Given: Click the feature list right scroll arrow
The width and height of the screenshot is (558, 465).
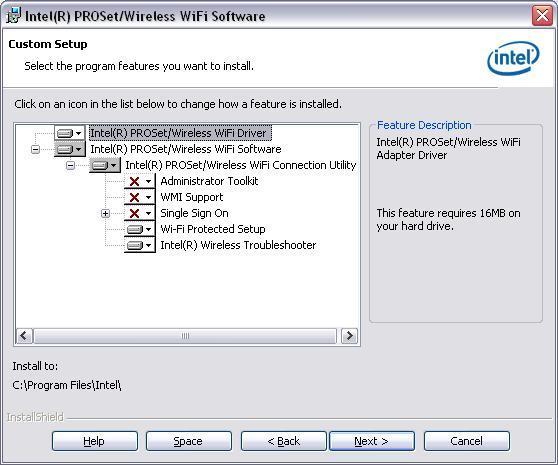Looking at the screenshot, I should coord(349,335).
